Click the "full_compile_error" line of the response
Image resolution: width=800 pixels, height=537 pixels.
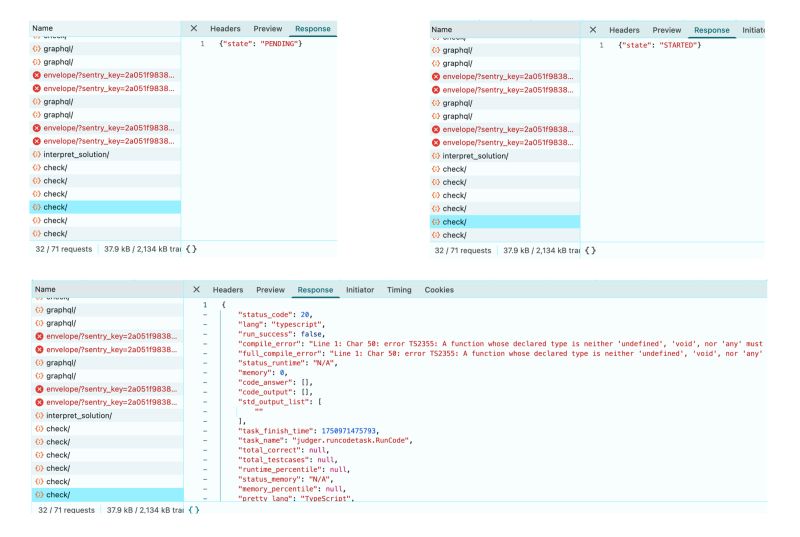[x=500, y=353]
